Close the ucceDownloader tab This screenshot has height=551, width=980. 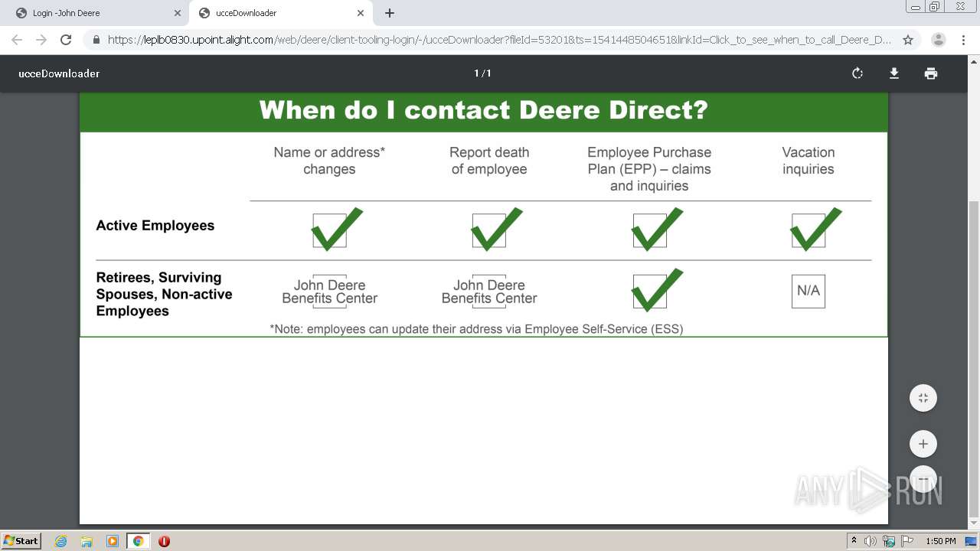click(x=361, y=13)
